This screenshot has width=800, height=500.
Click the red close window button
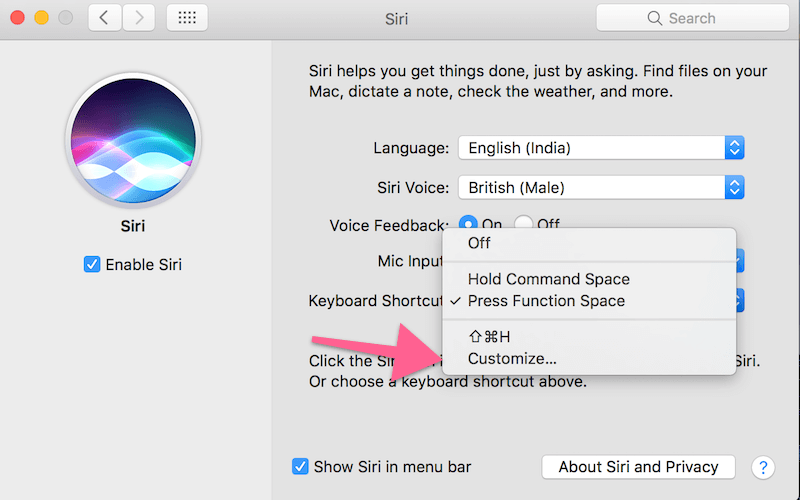click(x=19, y=18)
